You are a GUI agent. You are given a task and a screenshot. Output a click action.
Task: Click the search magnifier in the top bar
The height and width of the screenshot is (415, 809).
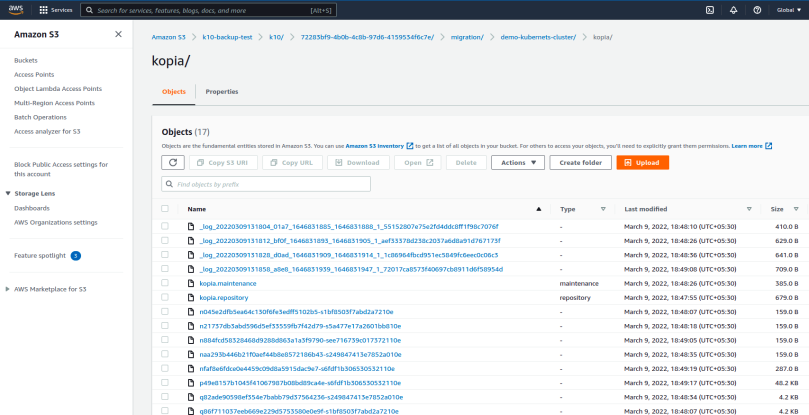(x=89, y=10)
